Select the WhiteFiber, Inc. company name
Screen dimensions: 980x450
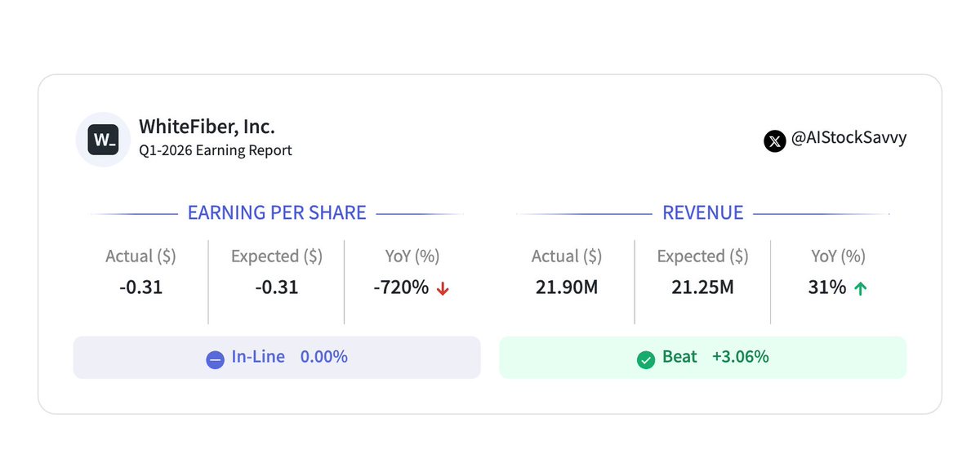[x=207, y=127]
